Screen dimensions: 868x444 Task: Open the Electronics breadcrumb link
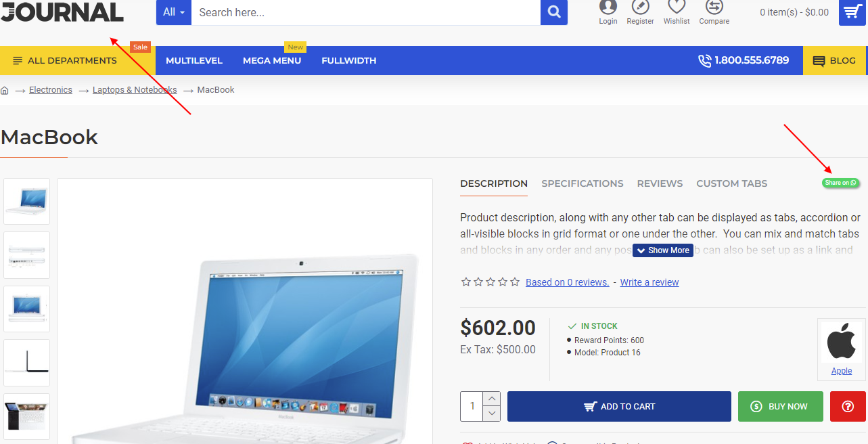51,90
